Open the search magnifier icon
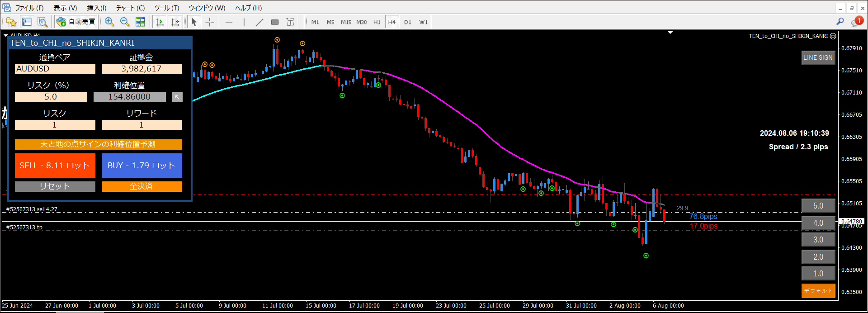The height and width of the screenshot is (313, 868). (840, 21)
